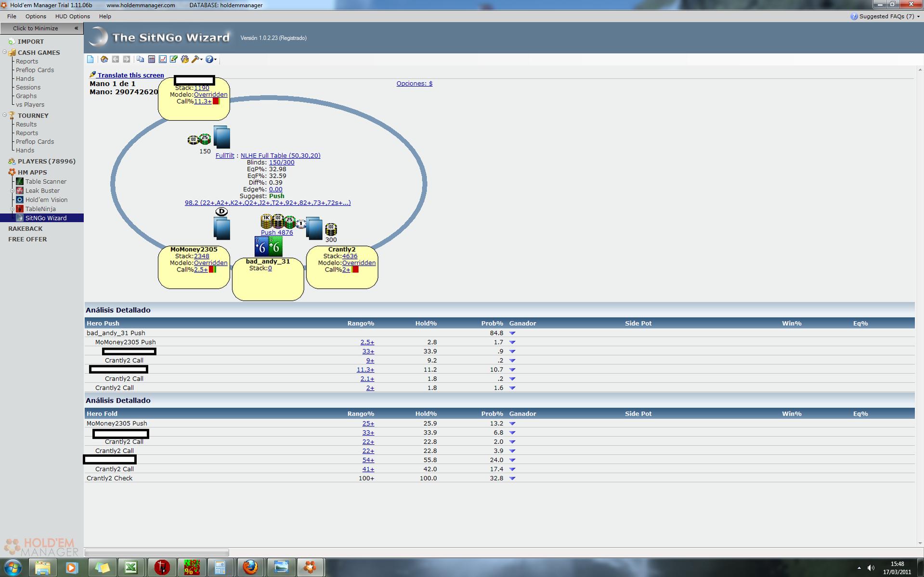Click the TableNinja app icon
The image size is (924, 577).
20,209
